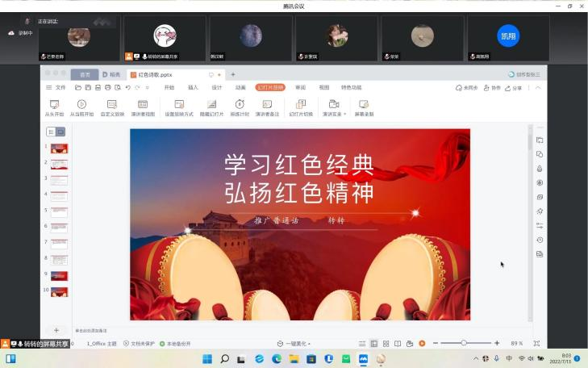The width and height of the screenshot is (588, 368).
Task: Click the 分享 share button
Action: (x=513, y=87)
